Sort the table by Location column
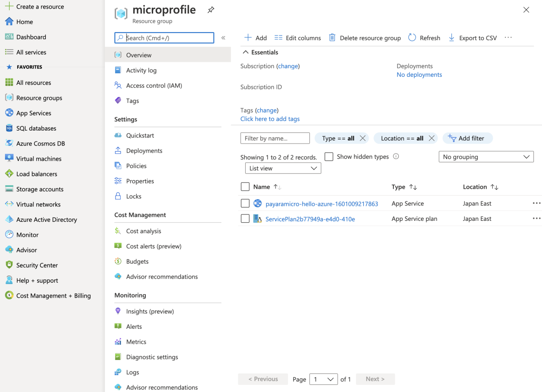Viewport: 542px width, 392px height. click(x=494, y=187)
